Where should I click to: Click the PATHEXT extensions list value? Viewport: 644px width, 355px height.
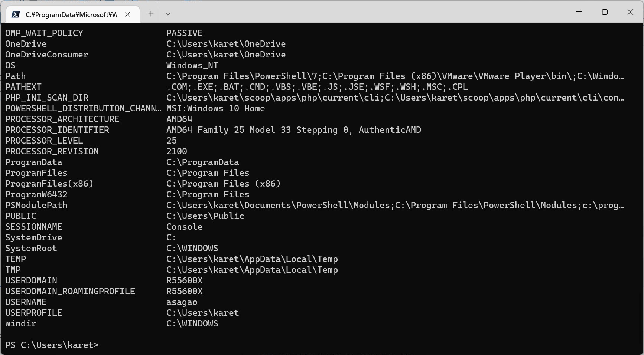pyautogui.click(x=317, y=87)
